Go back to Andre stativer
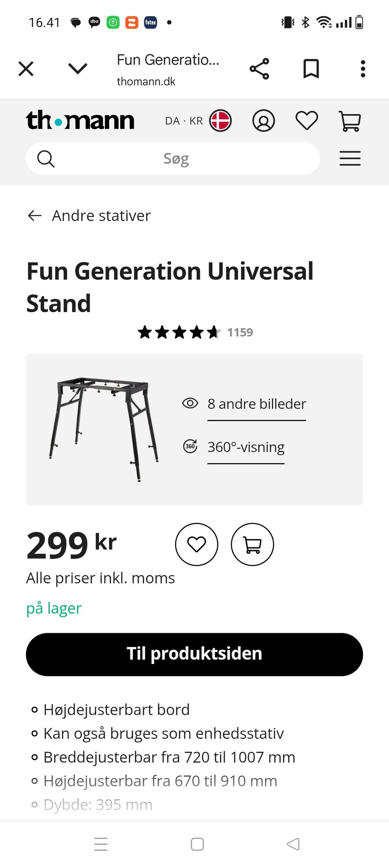The width and height of the screenshot is (389, 868). [x=89, y=215]
